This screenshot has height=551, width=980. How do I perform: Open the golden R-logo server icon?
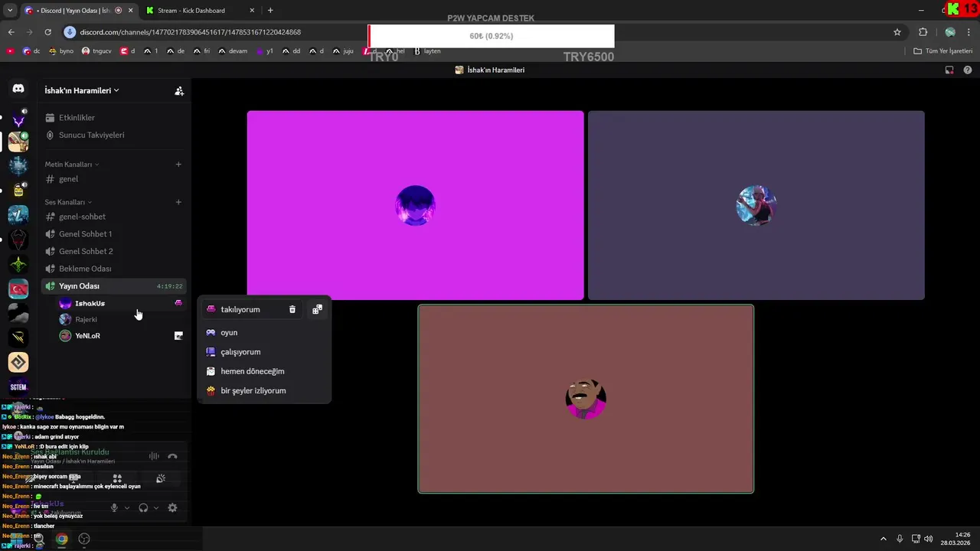click(18, 337)
